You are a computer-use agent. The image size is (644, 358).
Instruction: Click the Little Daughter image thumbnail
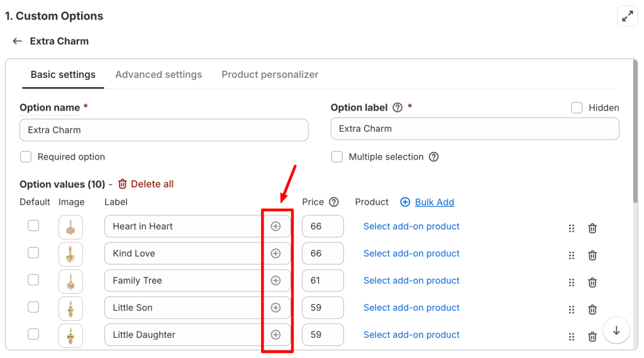point(70,335)
